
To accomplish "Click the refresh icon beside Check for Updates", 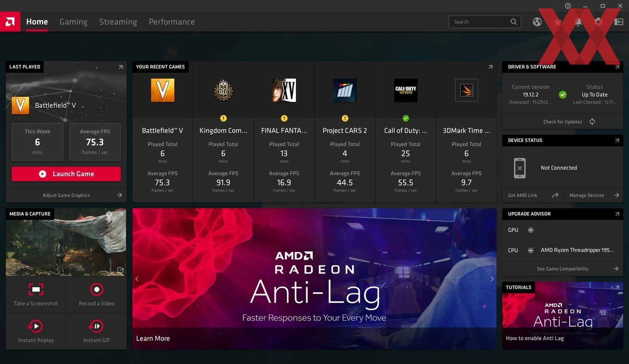I will coord(592,122).
